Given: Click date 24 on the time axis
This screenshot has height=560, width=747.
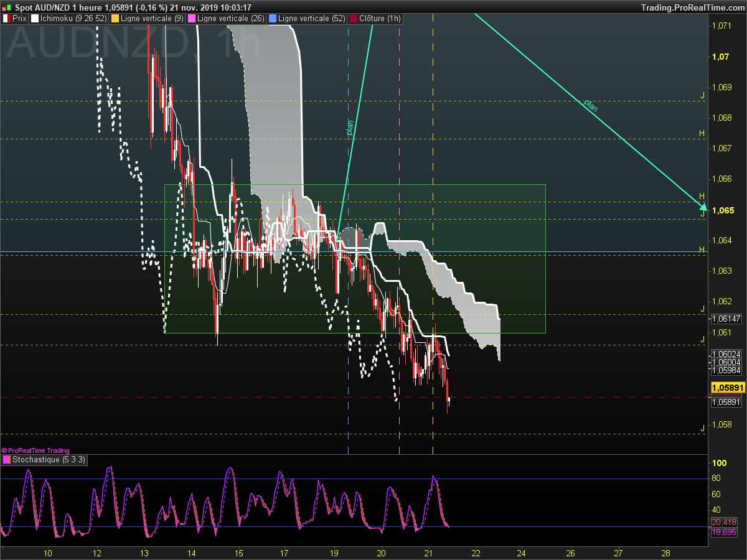Looking at the screenshot, I should 522,553.
